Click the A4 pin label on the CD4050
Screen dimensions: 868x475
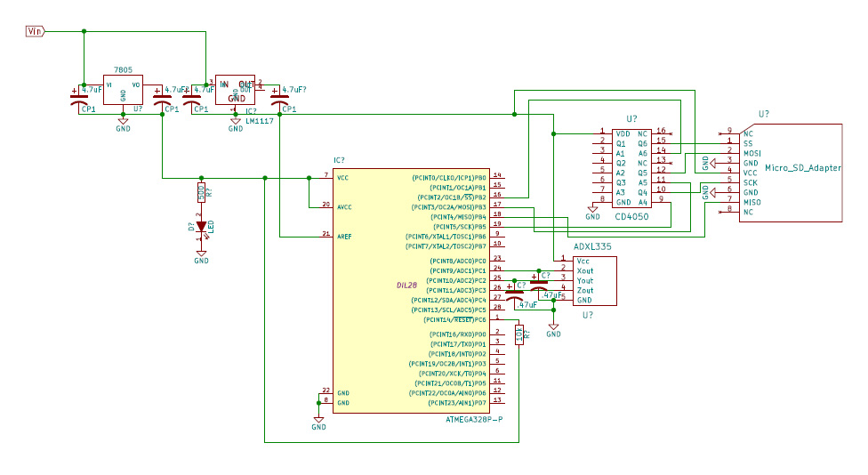click(x=643, y=202)
